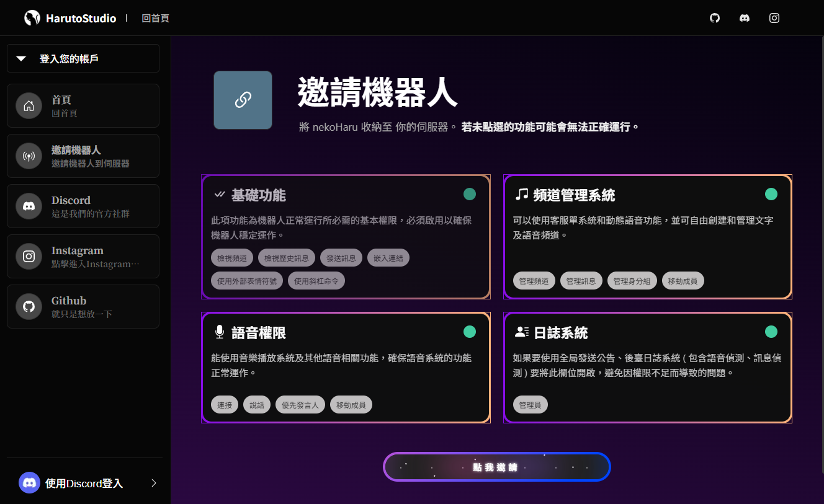
Task: Click the broadcast icon for 邀請機器人
Action: [29, 156]
